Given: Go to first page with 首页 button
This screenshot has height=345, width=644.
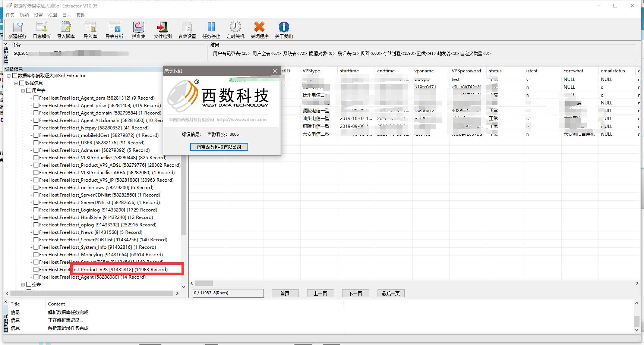Looking at the screenshot, I should [285, 294].
